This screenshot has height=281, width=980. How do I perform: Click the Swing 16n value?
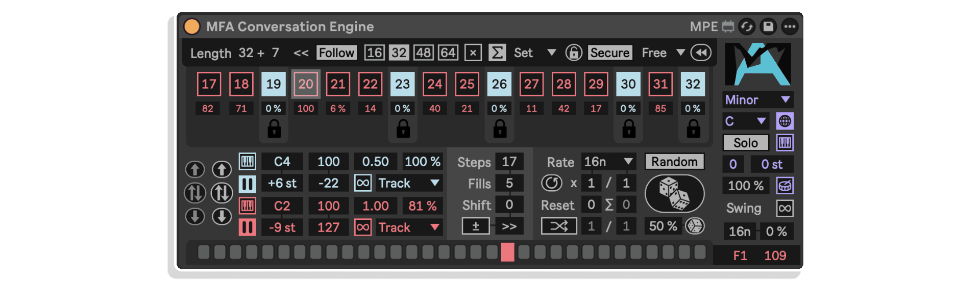740,232
